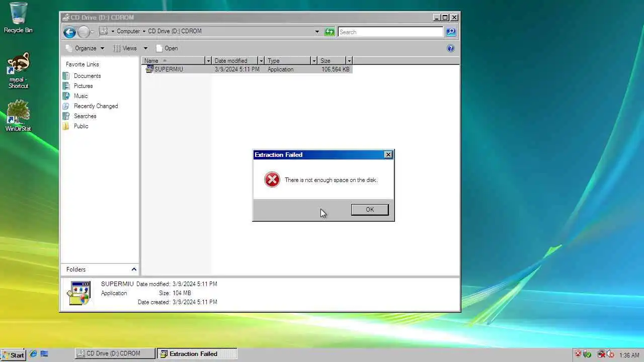The image size is (644, 362).
Task: Open Recently Changed in Favorite Links
Action: click(x=96, y=106)
